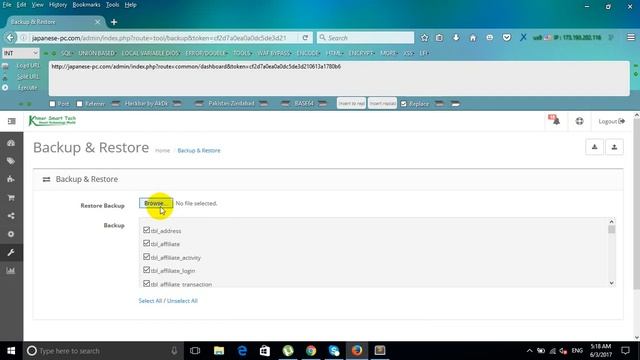Screen dimensions: 640x360
Task: Open the downloads arrow in the toolbar
Action: (456, 38)
